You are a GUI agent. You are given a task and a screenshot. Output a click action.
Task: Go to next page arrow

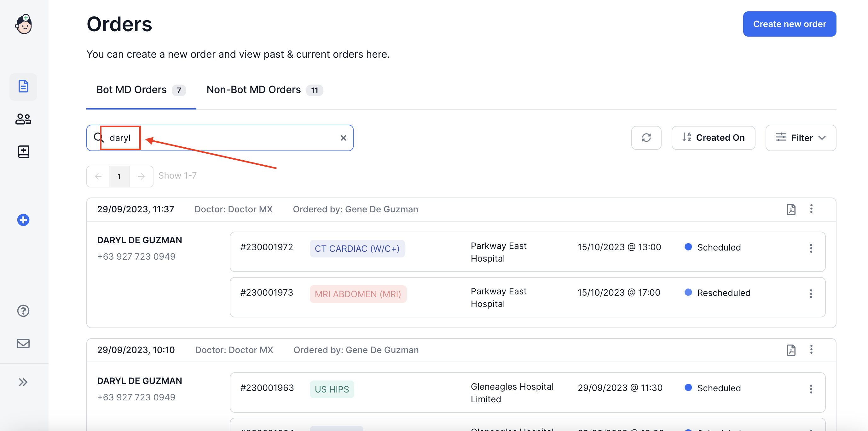pos(141,176)
